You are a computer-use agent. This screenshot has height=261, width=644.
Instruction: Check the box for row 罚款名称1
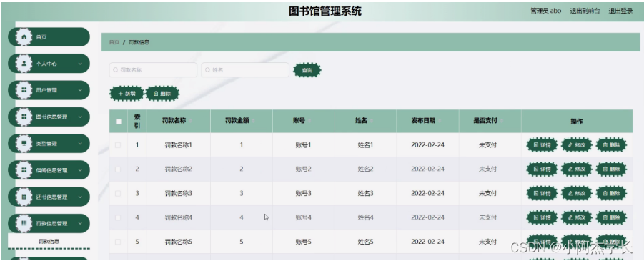pyautogui.click(x=118, y=145)
